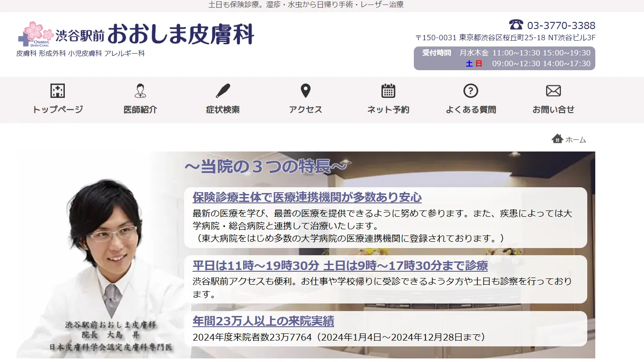Click the question mark icon for FAQ
Viewport: 644px width, 362px height.
coord(471,91)
